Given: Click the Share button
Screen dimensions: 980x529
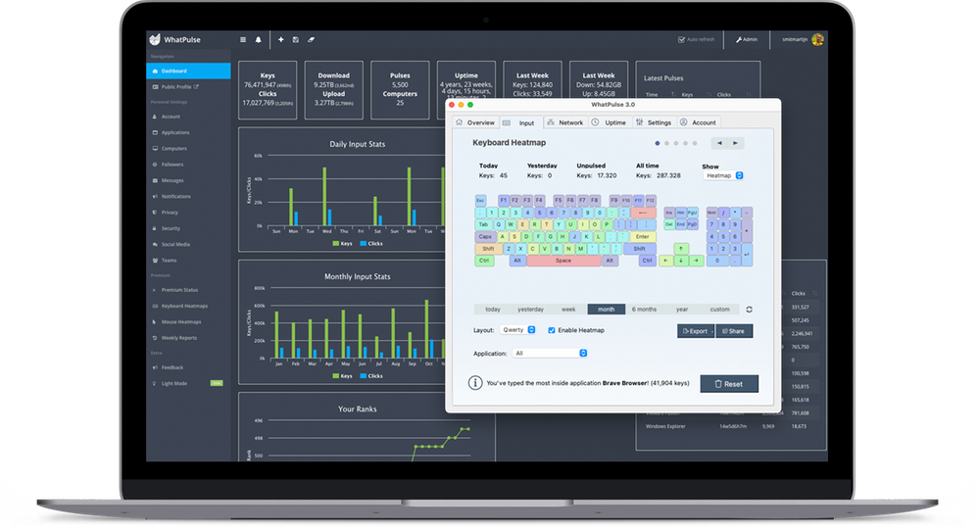Looking at the screenshot, I should (x=734, y=331).
